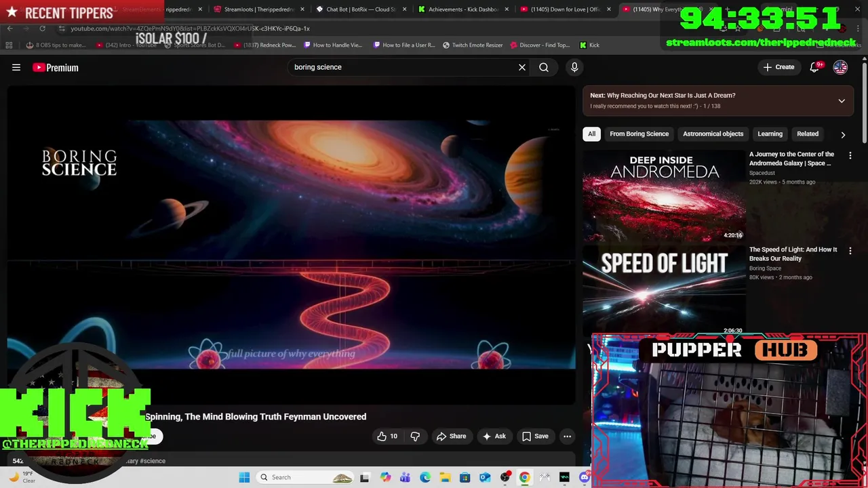Open Spacedust channel name
868x488 pixels.
click(762, 173)
